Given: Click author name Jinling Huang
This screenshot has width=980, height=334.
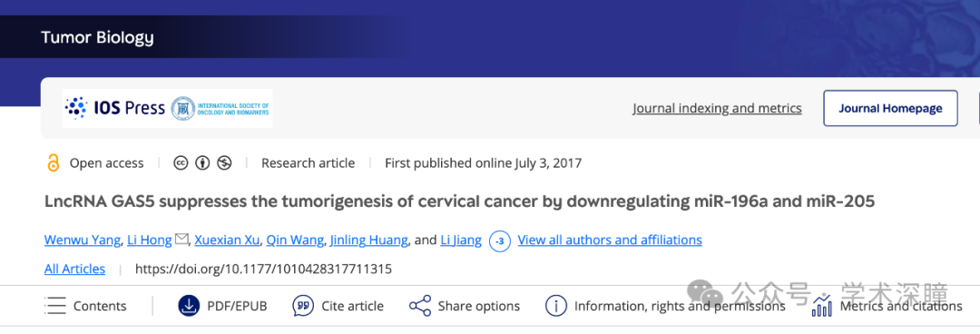Looking at the screenshot, I should point(368,240).
